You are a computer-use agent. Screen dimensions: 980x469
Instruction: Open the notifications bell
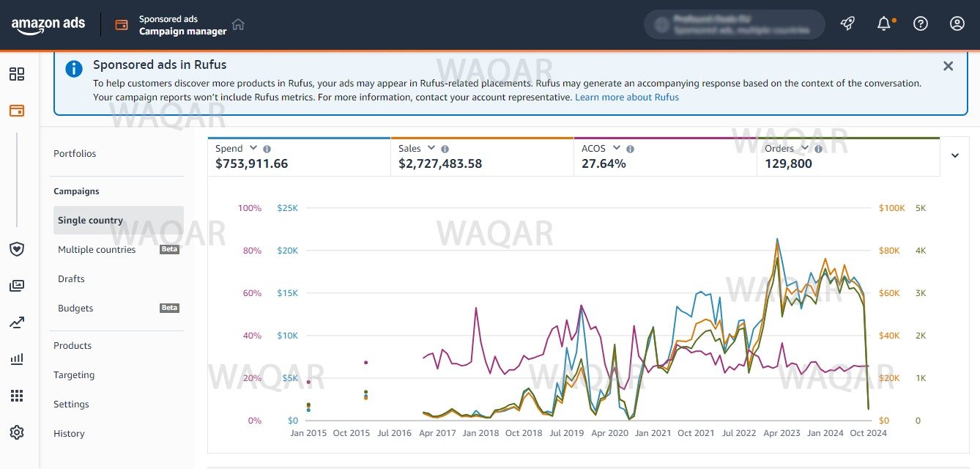(884, 23)
